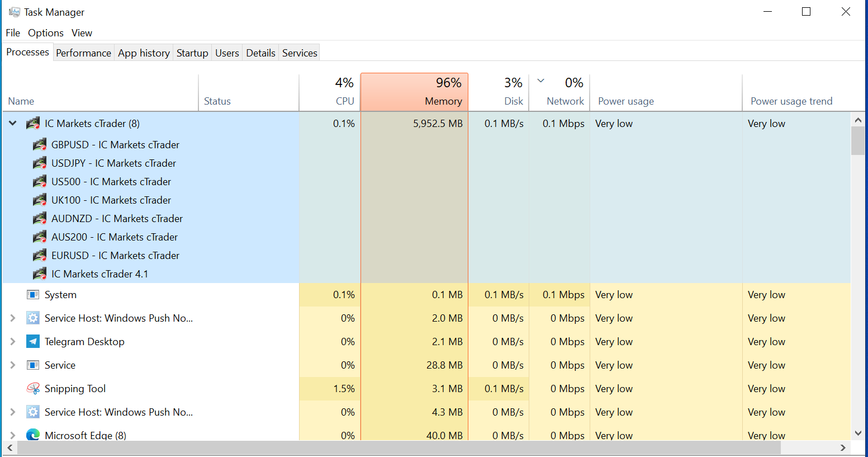The height and width of the screenshot is (457, 868).
Task: Open the View menu
Action: coord(82,33)
